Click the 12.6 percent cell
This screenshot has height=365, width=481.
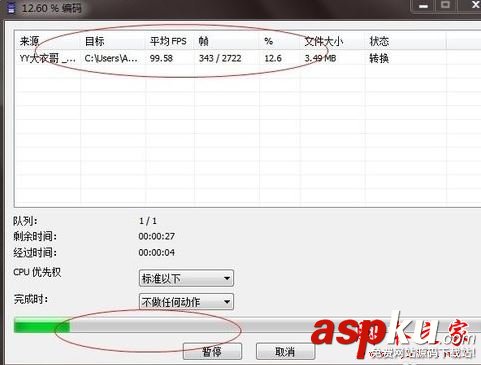[273, 58]
